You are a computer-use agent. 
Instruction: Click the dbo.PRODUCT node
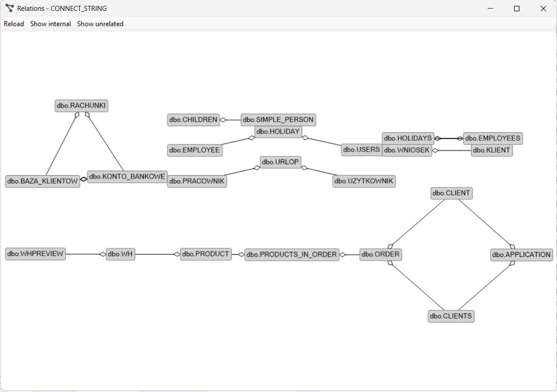pyautogui.click(x=206, y=254)
